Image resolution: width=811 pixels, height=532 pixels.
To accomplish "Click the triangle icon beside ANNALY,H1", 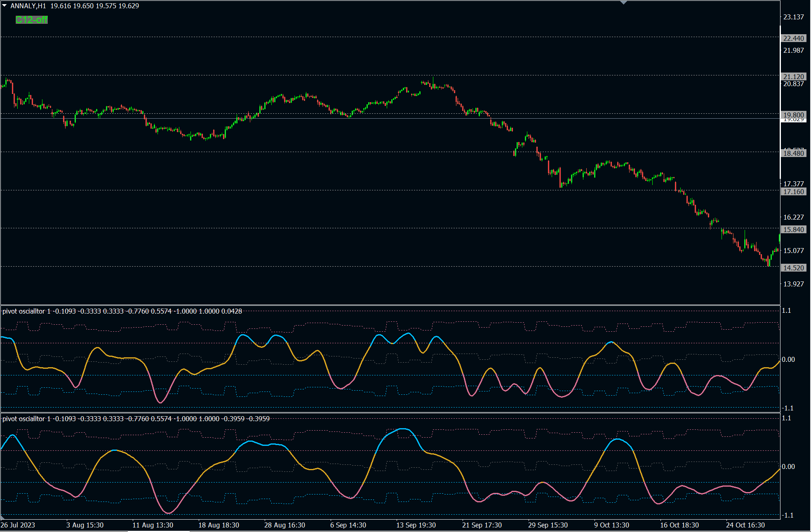I will (x=5, y=6).
